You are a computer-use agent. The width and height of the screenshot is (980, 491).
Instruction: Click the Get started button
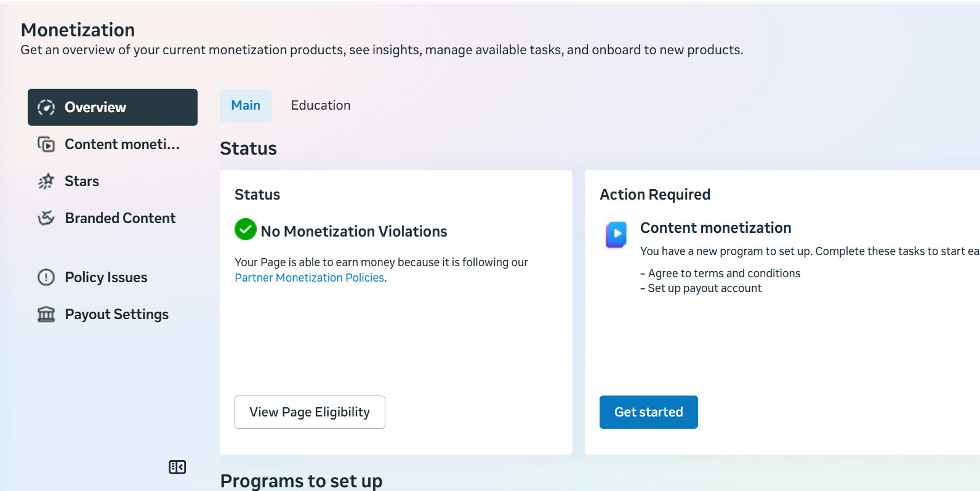point(649,412)
